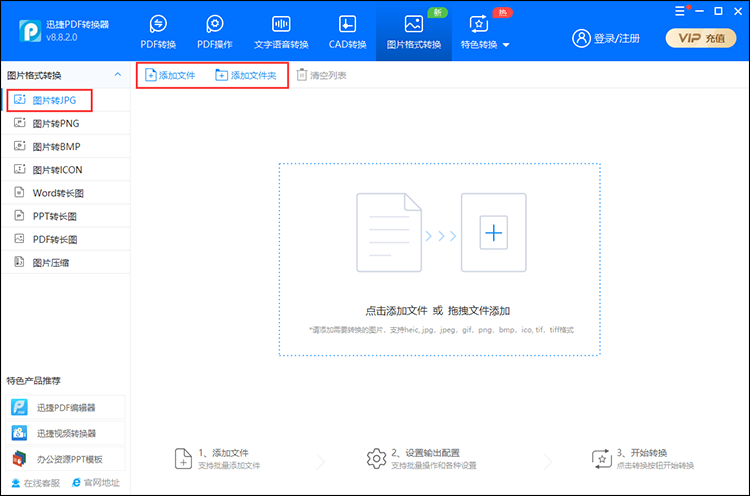Open the PDF转换 tab
The image size is (750, 496).
coord(158,32)
